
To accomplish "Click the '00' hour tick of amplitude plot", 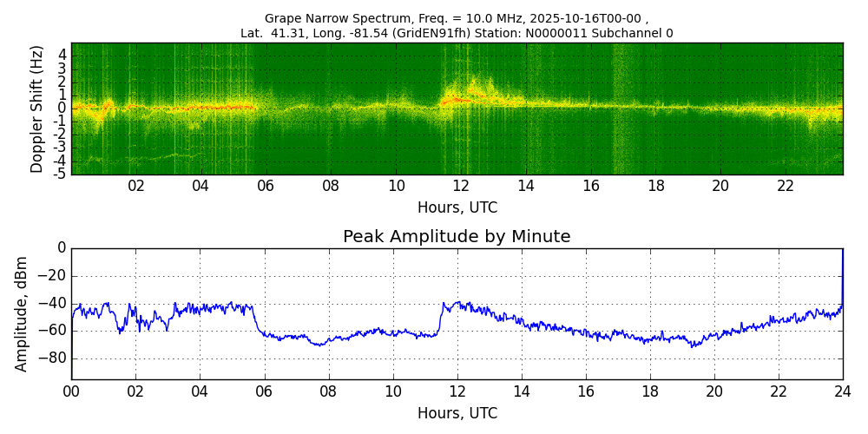I will pyautogui.click(x=71, y=391).
